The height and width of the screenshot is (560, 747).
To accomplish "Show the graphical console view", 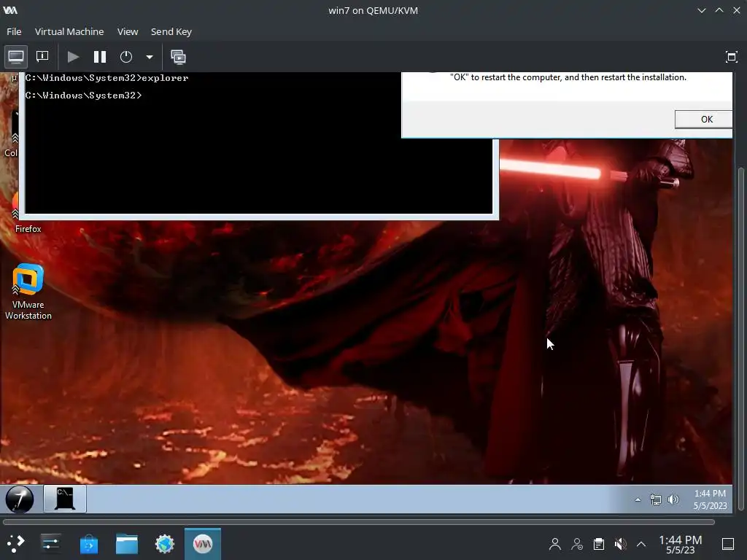I will point(16,57).
